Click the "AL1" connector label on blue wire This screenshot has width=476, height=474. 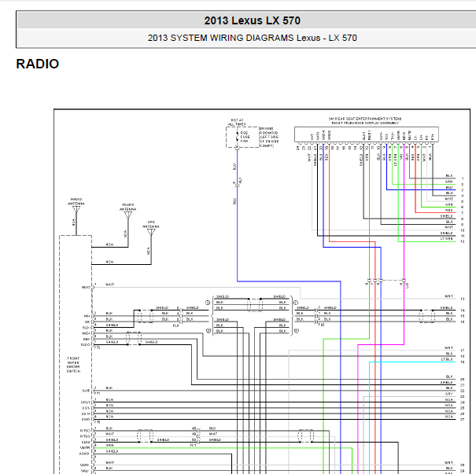click(x=240, y=180)
